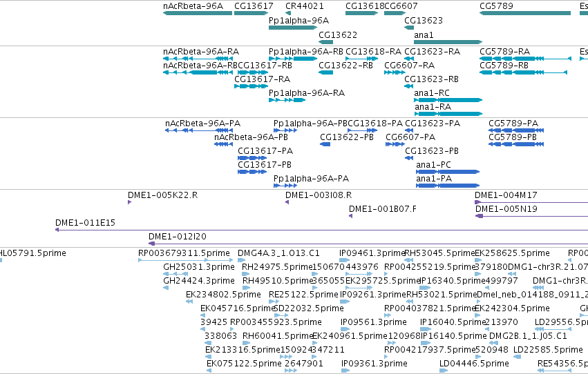Image resolution: width=588 pixels, height=374 pixels.
Task: Open the CG13622-RB transcript label
Action: (345, 66)
